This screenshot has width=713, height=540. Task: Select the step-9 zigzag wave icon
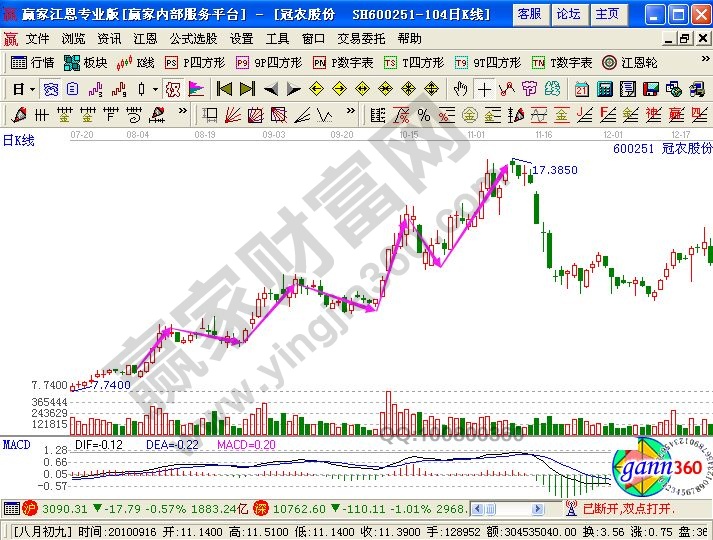tap(119, 90)
